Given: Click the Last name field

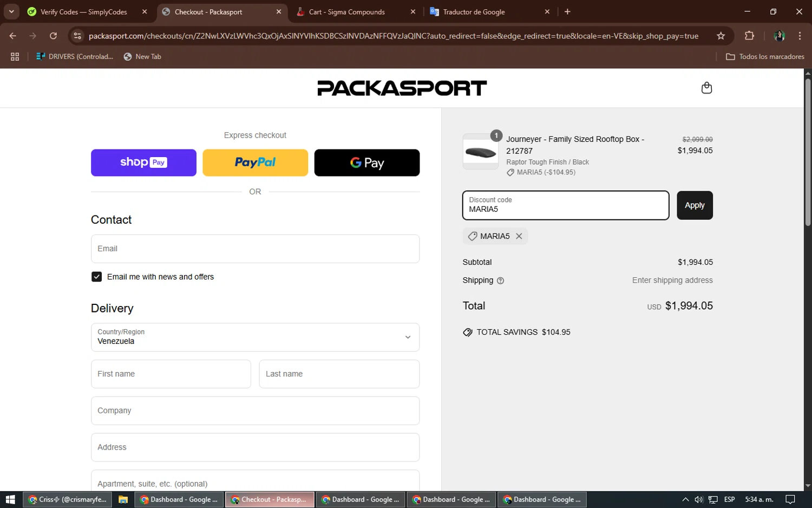Looking at the screenshot, I should 339,374.
